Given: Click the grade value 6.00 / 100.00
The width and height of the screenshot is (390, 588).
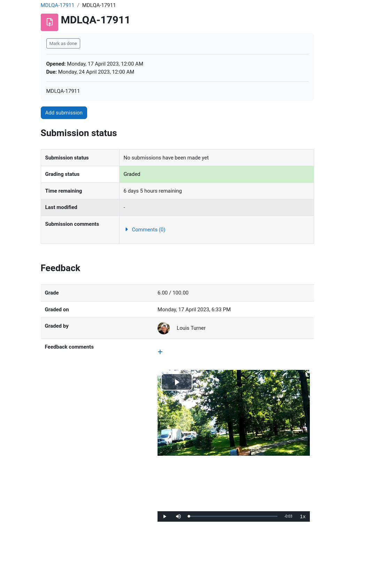Looking at the screenshot, I should coord(173,293).
